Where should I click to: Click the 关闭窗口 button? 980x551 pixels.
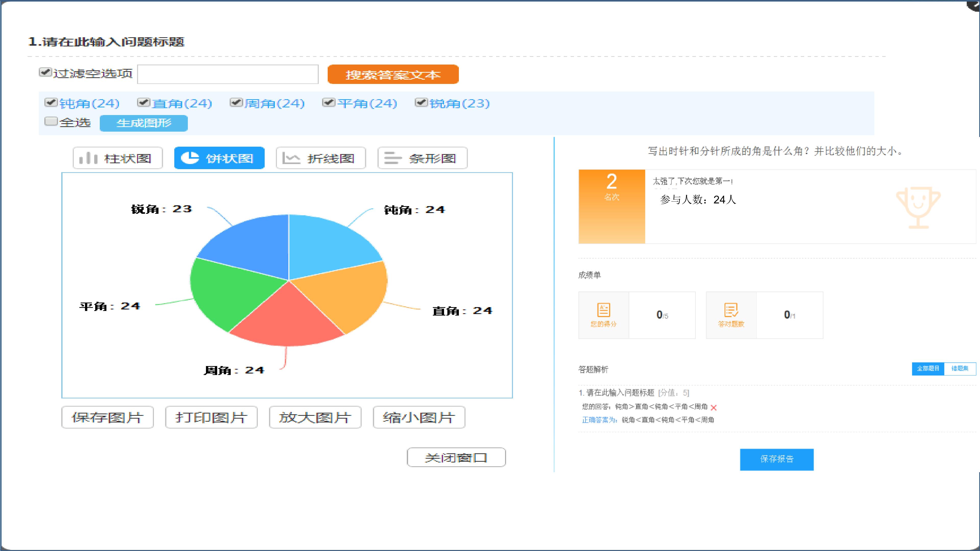coord(456,457)
